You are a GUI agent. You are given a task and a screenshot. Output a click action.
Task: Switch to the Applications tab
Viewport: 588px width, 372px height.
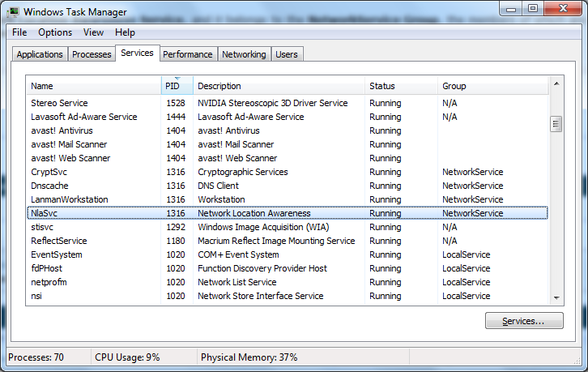click(x=40, y=54)
